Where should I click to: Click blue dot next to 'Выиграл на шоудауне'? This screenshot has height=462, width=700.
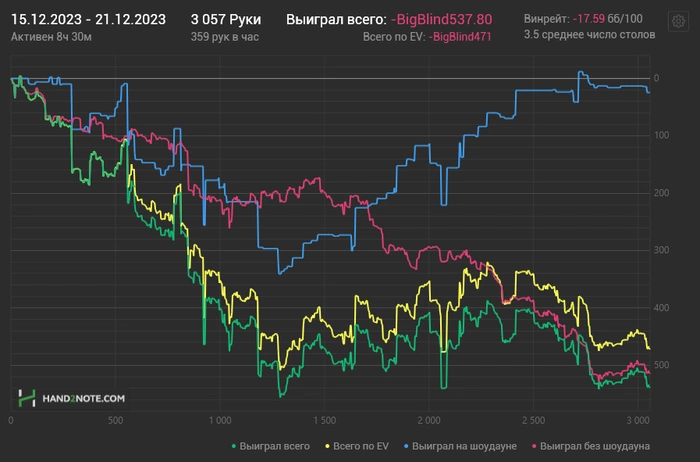click(406, 446)
